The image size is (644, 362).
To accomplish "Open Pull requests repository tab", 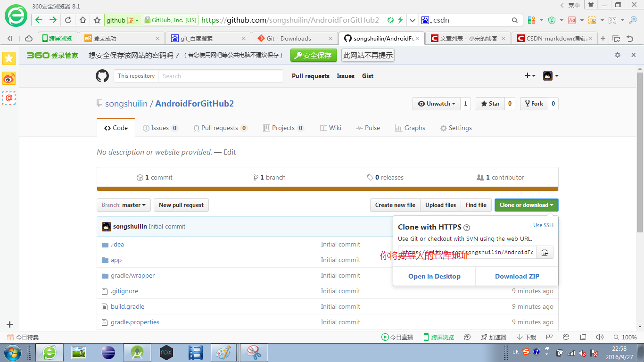I will click(220, 128).
